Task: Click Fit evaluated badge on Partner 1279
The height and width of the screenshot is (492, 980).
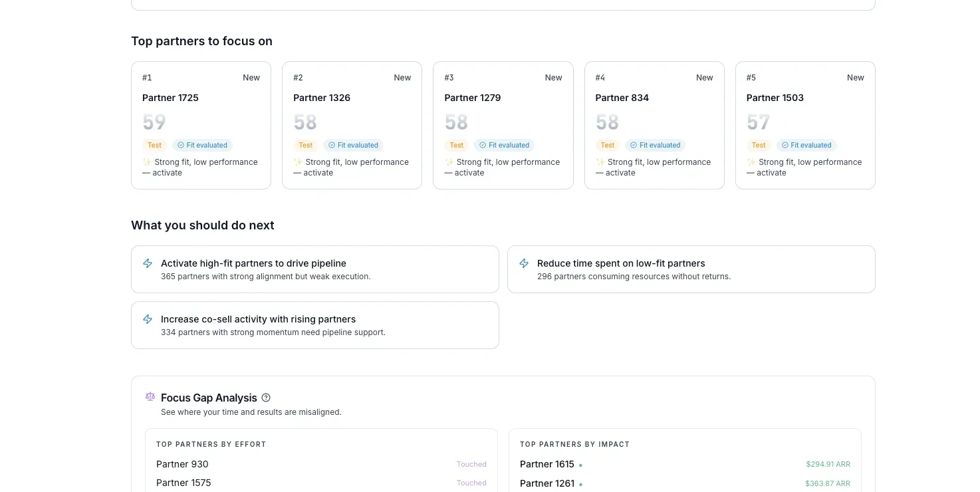Action: (x=504, y=145)
